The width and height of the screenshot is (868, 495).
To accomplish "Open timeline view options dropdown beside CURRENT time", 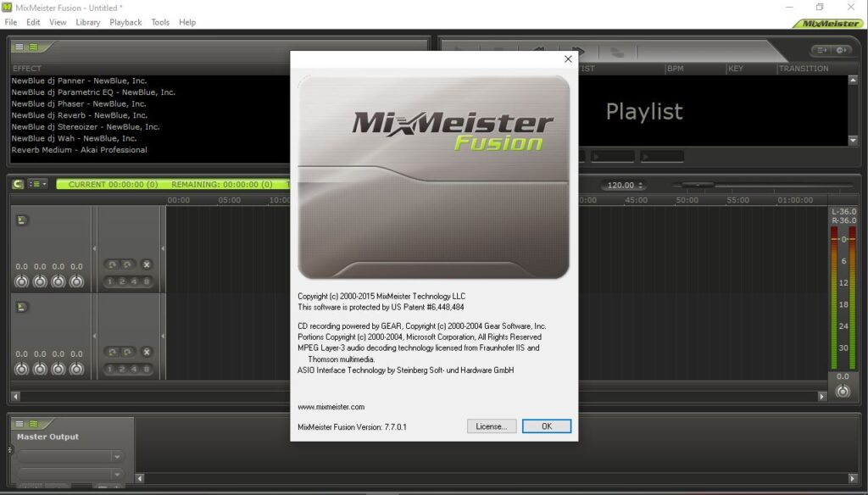I will pos(38,184).
